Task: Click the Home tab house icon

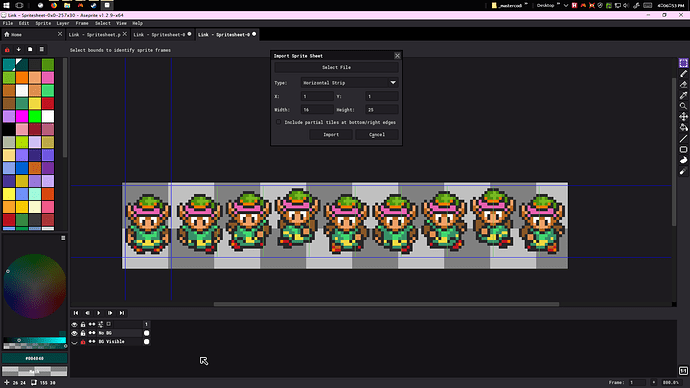Action: click(7, 34)
